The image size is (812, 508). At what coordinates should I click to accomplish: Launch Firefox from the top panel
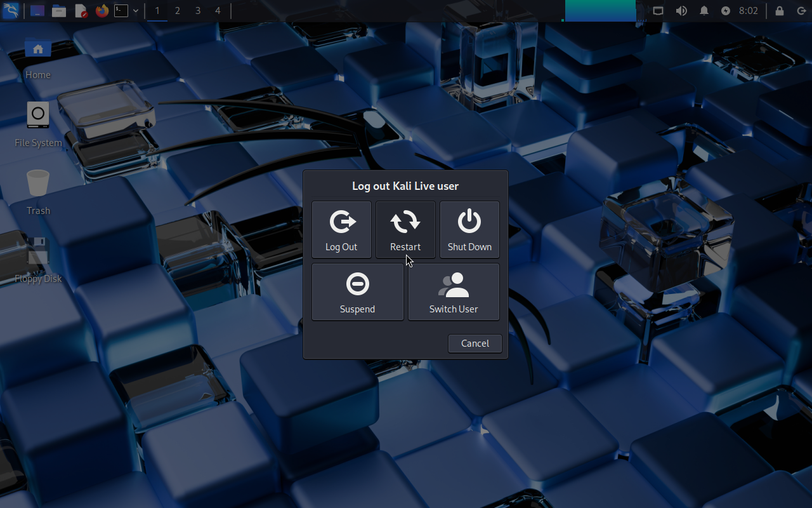pyautogui.click(x=101, y=11)
